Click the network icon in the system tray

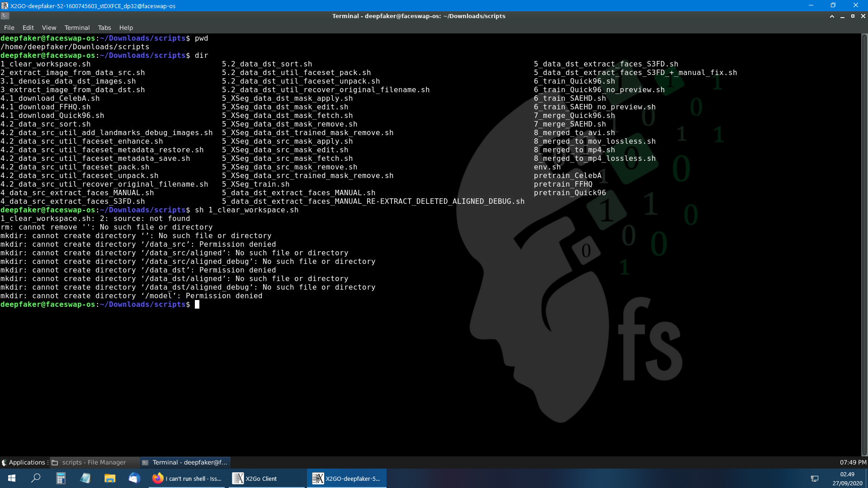coord(815,478)
